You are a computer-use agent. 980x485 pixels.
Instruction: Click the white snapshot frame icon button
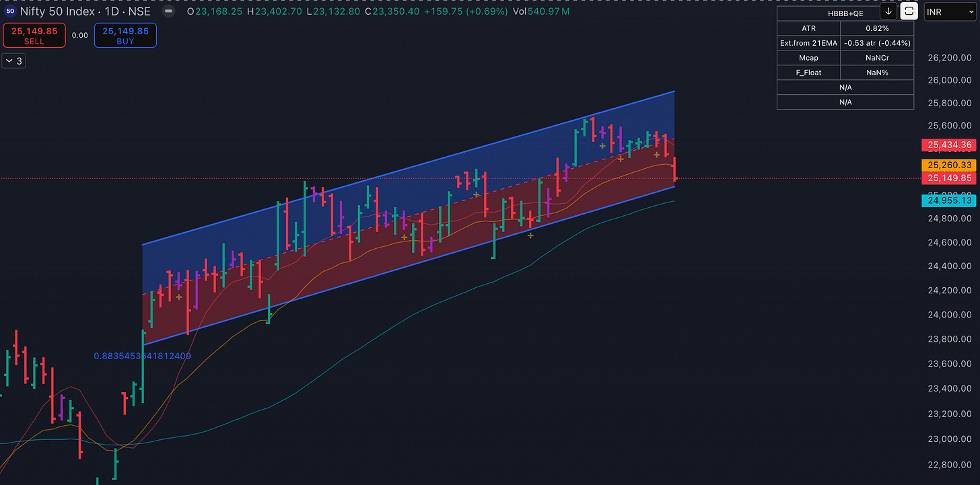(909, 11)
